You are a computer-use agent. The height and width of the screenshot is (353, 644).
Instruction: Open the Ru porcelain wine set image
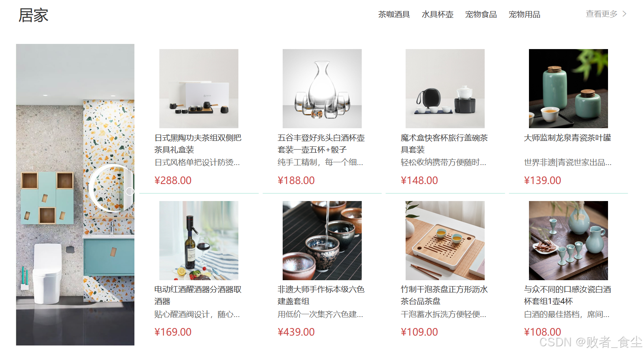click(x=568, y=241)
